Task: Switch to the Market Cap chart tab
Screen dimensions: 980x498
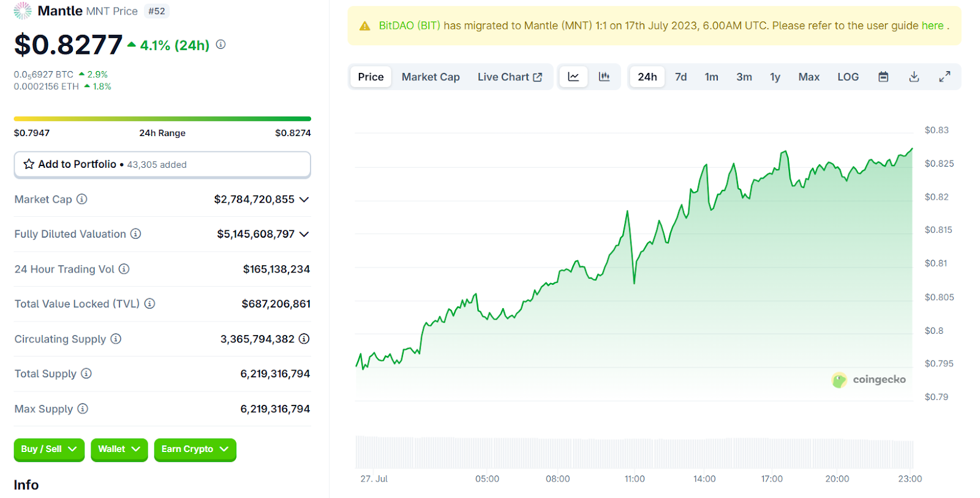Action: point(431,77)
